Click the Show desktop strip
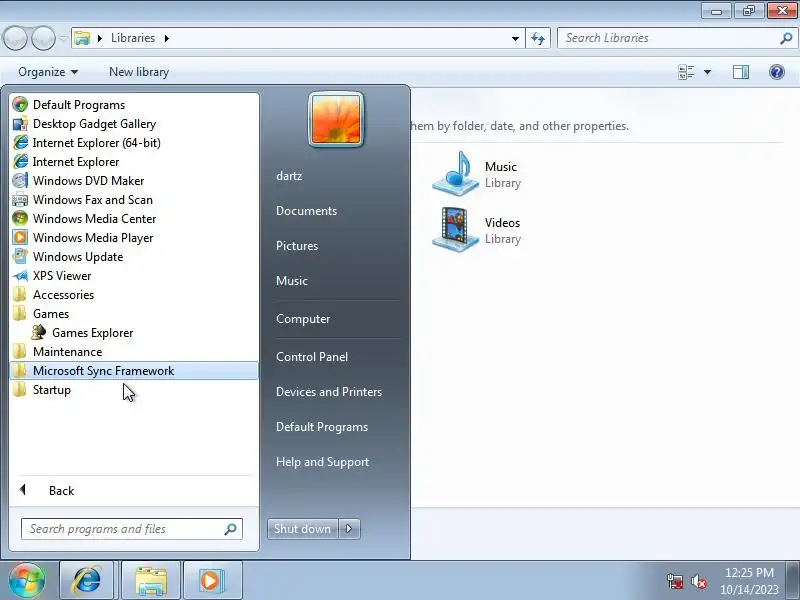This screenshot has width=800, height=600. [x=793, y=581]
